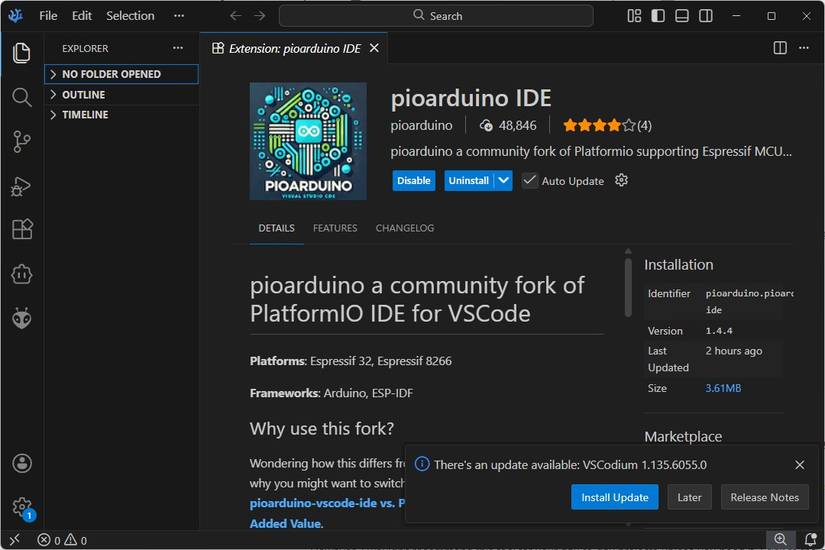
Task: Go forward with the right arrow
Action: coord(260,16)
